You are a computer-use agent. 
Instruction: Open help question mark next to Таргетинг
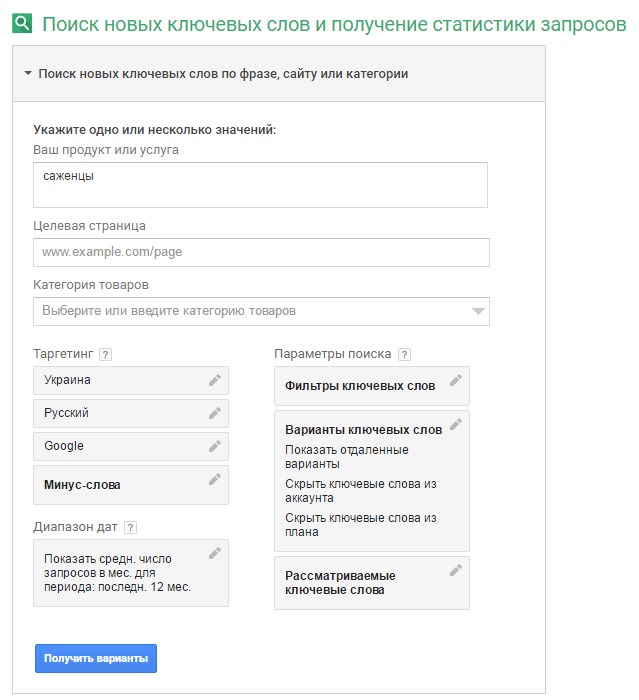pyautogui.click(x=105, y=354)
